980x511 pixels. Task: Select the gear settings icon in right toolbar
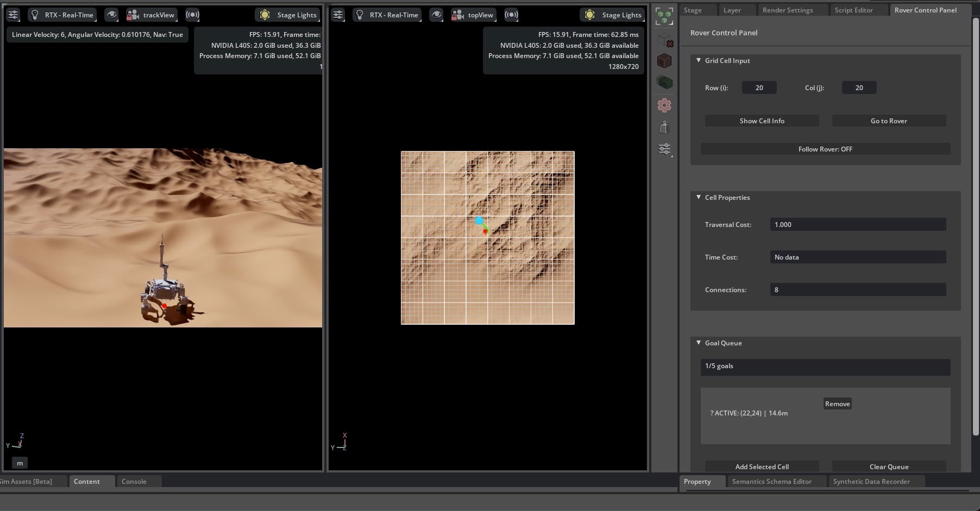point(664,105)
